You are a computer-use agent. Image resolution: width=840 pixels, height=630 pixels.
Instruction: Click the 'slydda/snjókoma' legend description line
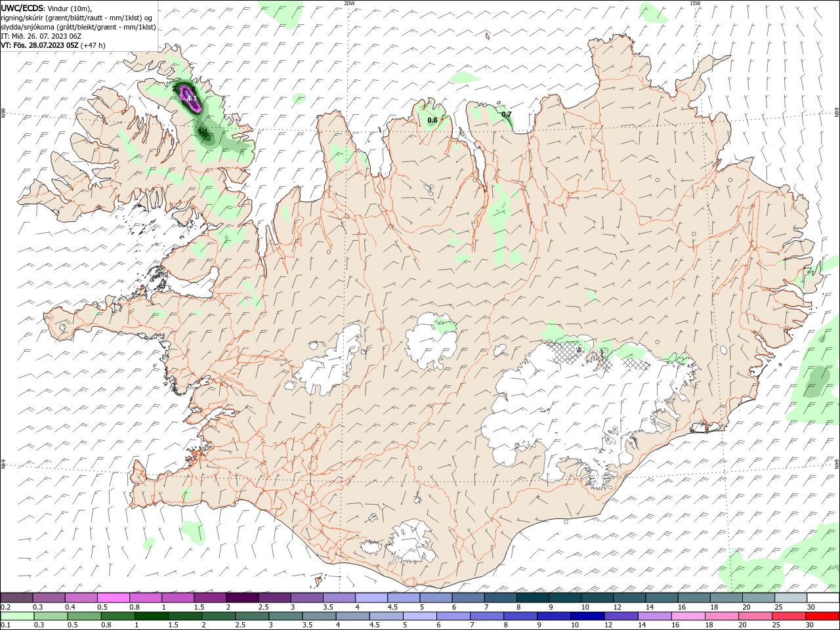pos(79,27)
